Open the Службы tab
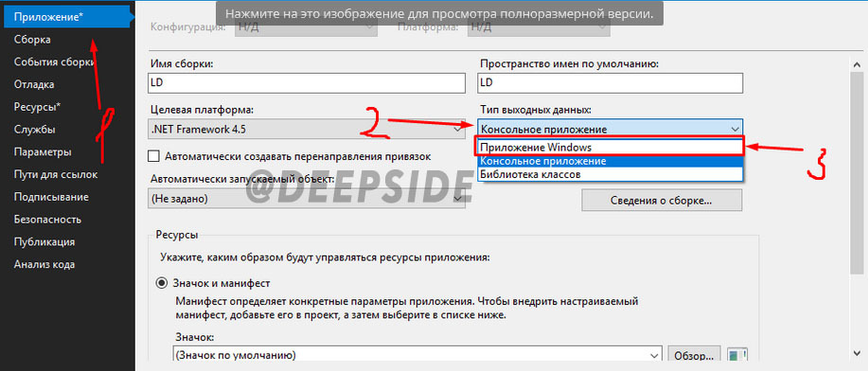Viewport: 868px width, 371px height. coord(34,130)
